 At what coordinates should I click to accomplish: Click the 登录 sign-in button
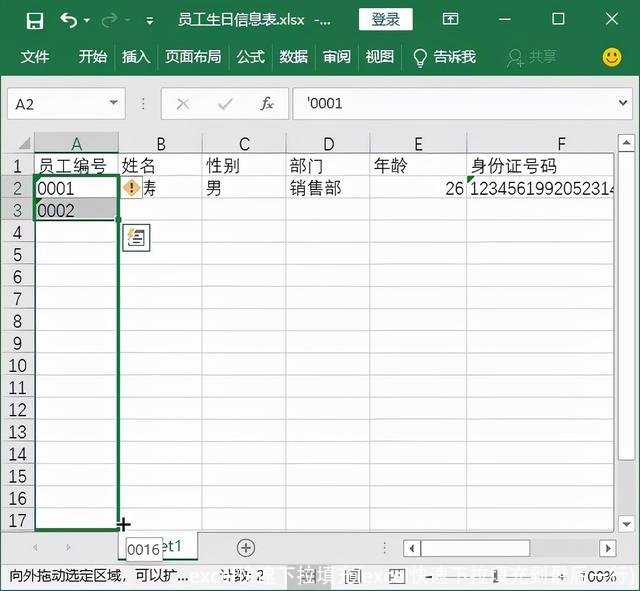coord(386,19)
